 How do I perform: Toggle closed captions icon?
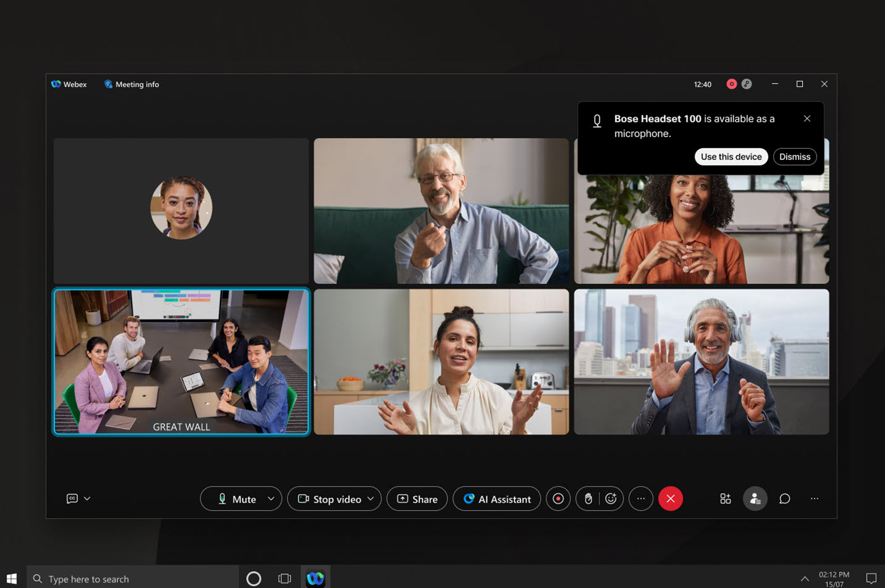pyautogui.click(x=72, y=498)
